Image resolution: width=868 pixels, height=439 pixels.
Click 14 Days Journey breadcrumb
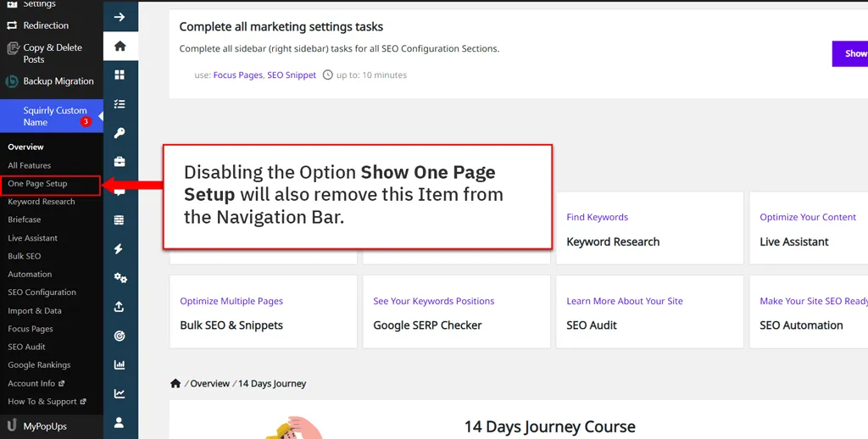(272, 383)
